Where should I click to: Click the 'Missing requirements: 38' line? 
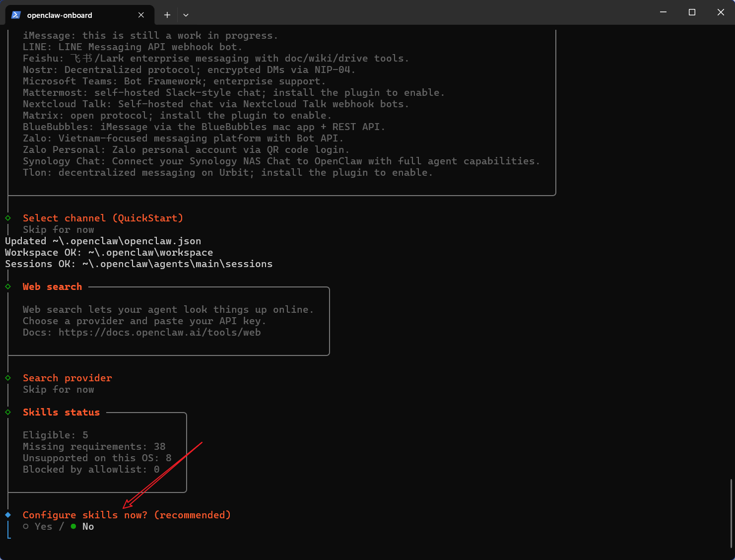(94, 447)
